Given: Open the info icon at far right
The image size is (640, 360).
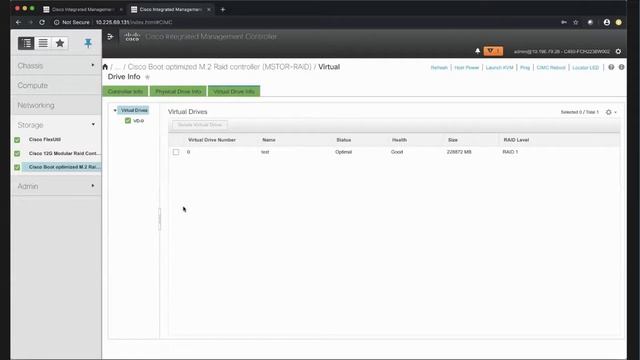Looking at the screenshot, I should [621, 67].
